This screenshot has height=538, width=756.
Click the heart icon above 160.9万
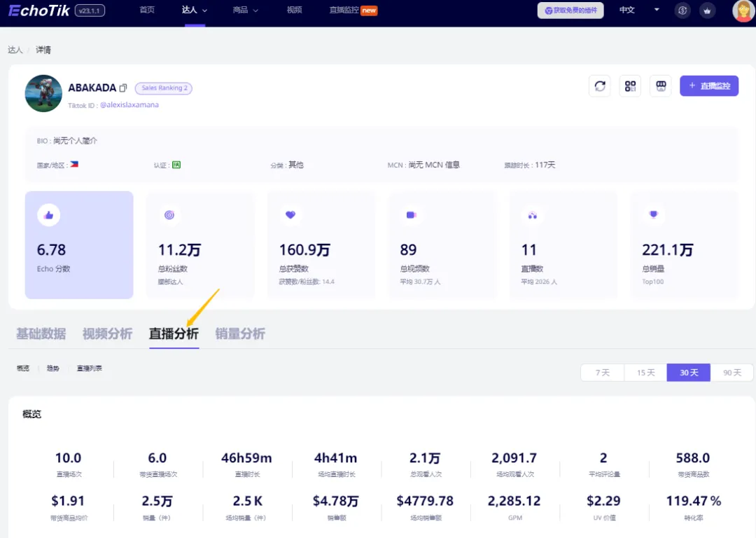290,215
